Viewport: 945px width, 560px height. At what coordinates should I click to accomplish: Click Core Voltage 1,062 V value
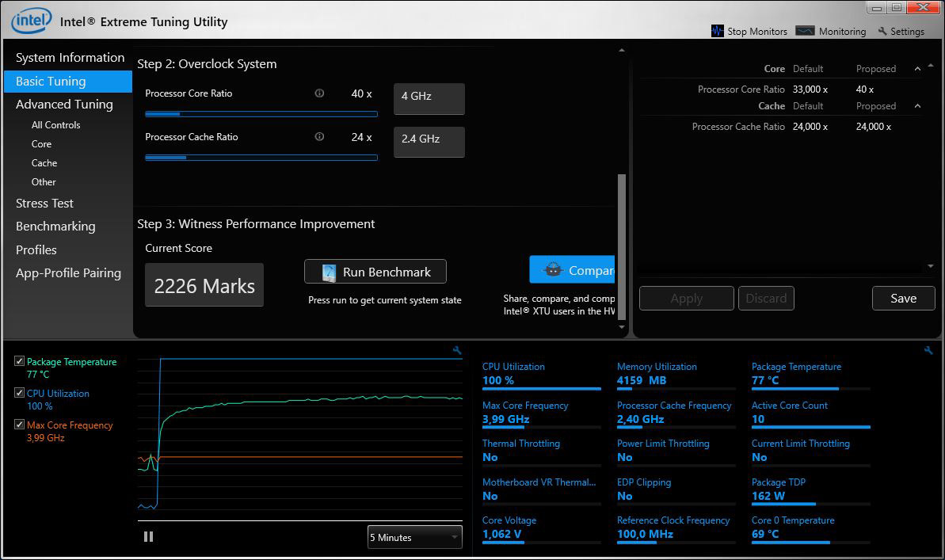click(x=501, y=534)
